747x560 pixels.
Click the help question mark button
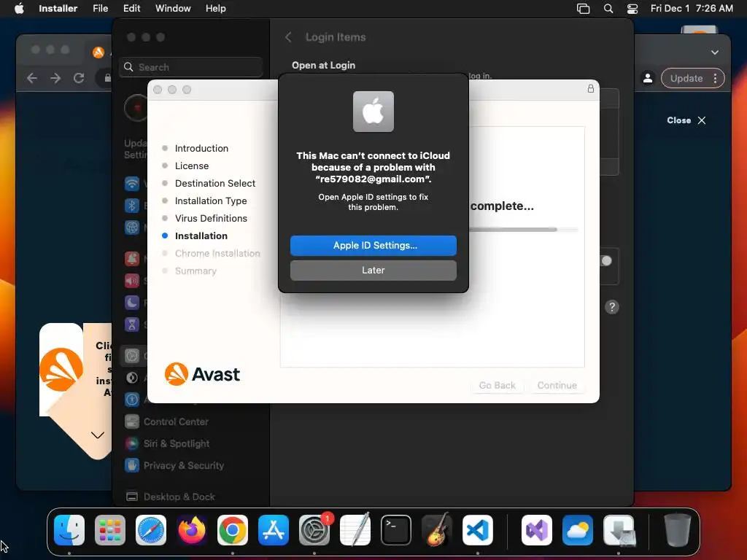(612, 307)
